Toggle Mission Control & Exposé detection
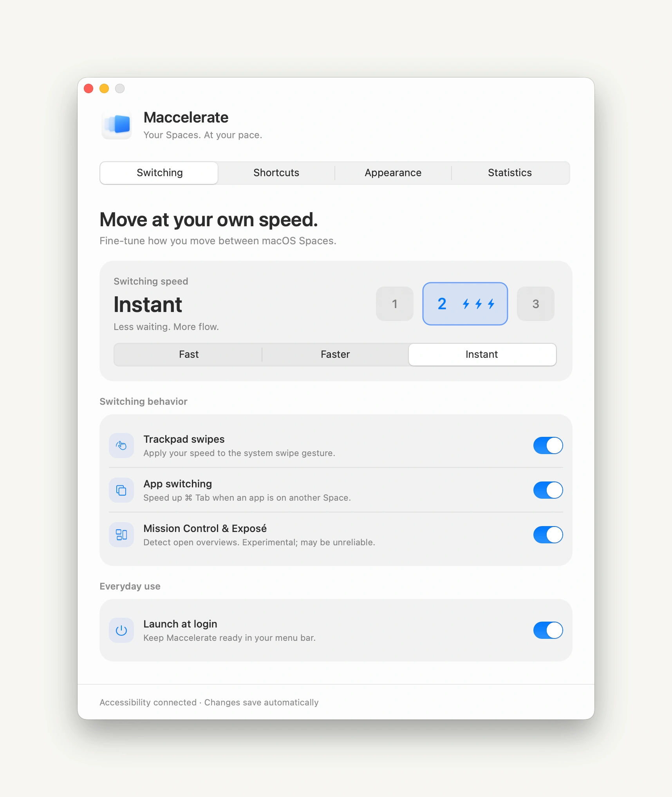Image resolution: width=672 pixels, height=797 pixels. (x=548, y=535)
